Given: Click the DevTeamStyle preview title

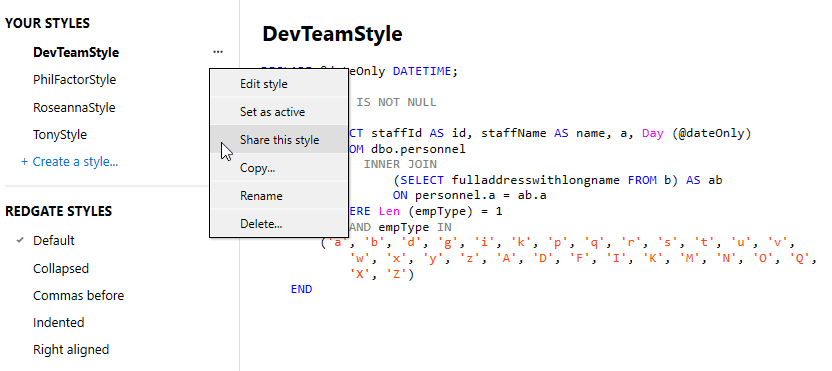Looking at the screenshot, I should click(x=332, y=34).
